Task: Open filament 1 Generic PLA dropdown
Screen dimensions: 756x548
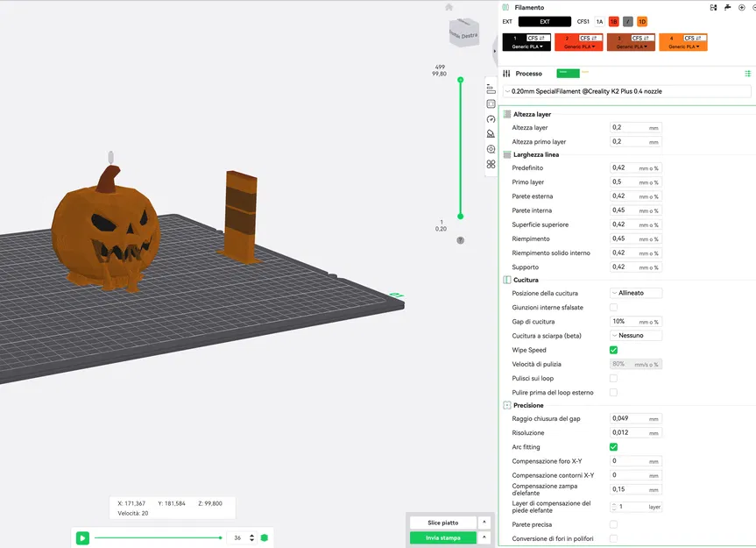Action: tap(527, 46)
